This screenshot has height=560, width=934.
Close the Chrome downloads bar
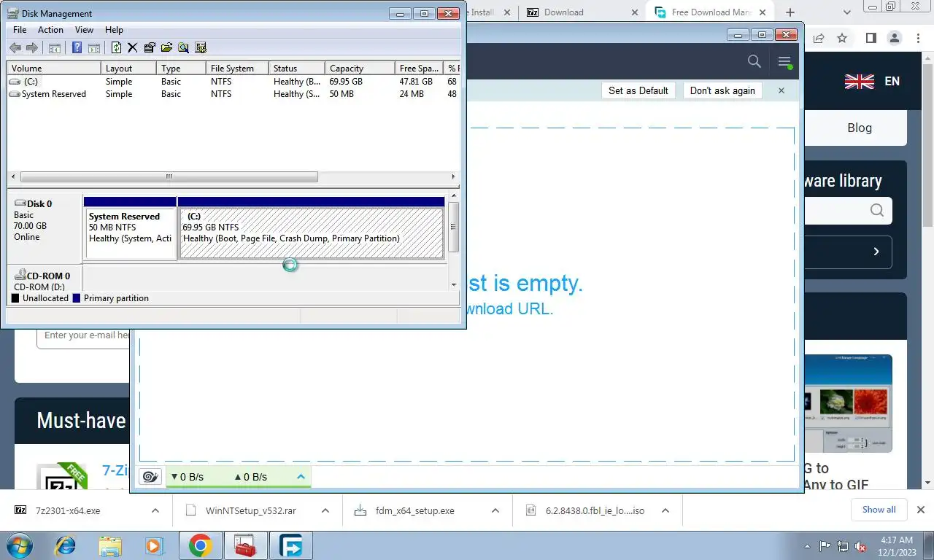point(921,510)
